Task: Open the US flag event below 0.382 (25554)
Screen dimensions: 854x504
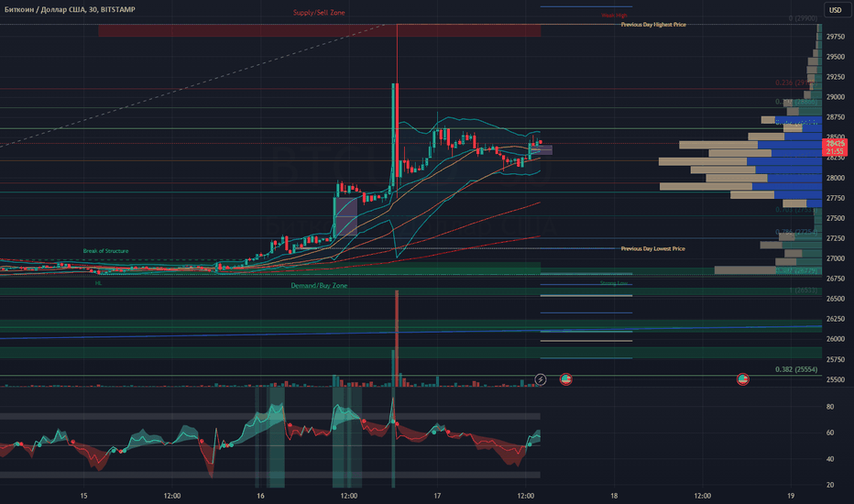Action: [x=743, y=379]
